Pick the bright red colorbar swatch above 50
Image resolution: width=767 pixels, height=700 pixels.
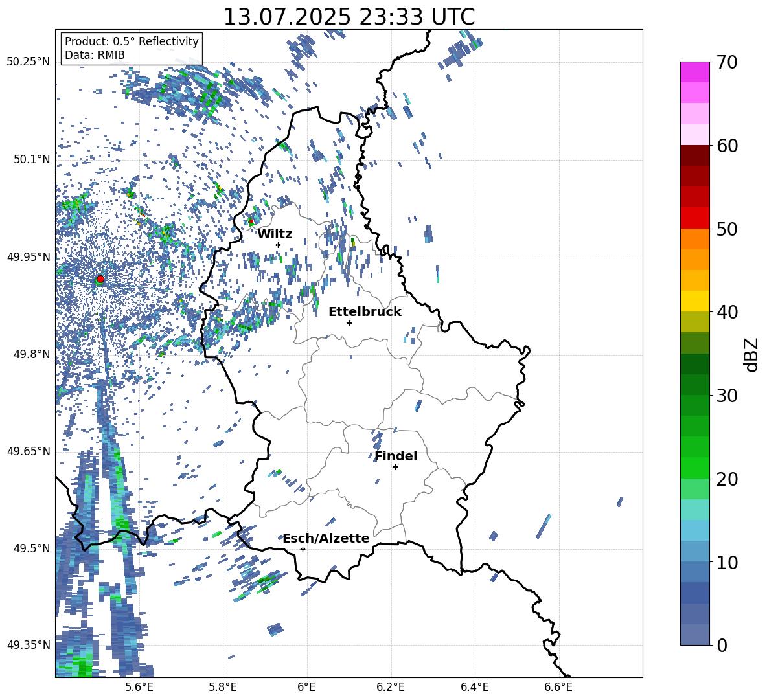point(694,218)
